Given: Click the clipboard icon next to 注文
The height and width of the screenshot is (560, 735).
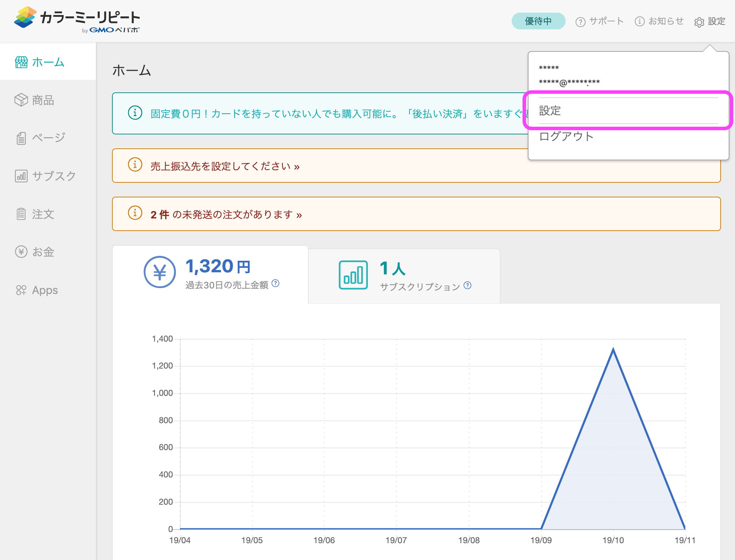Looking at the screenshot, I should [x=21, y=214].
